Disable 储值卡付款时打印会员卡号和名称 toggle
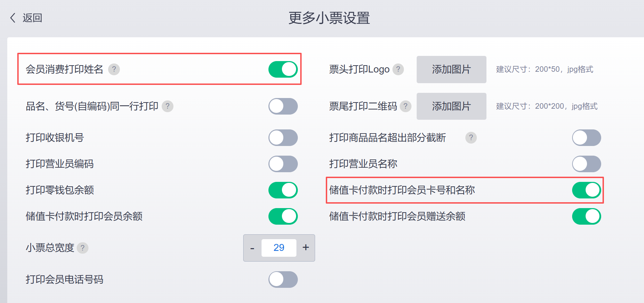644x303 pixels. [x=586, y=190]
